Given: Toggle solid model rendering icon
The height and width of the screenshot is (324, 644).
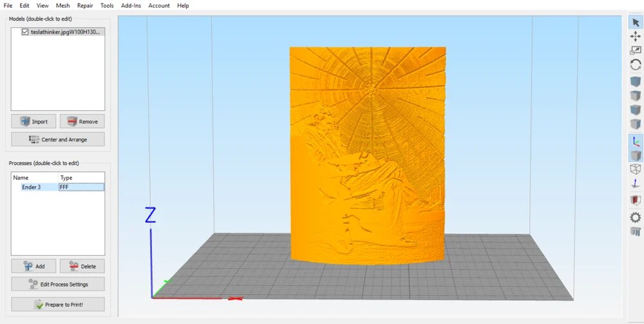Looking at the screenshot, I should 636,155.
